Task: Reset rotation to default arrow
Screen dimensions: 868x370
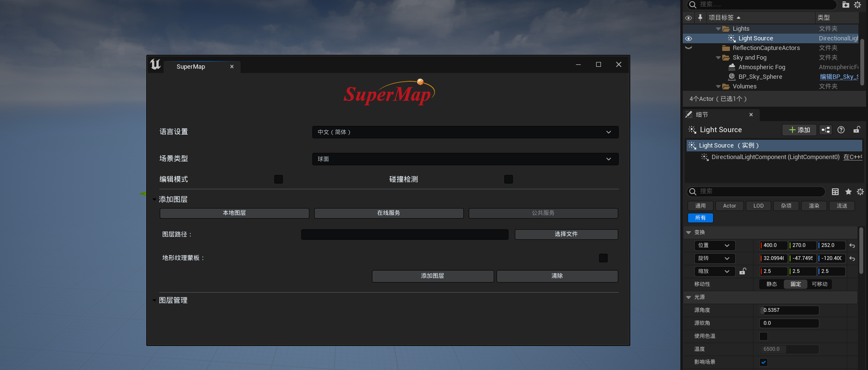Action: click(852, 259)
